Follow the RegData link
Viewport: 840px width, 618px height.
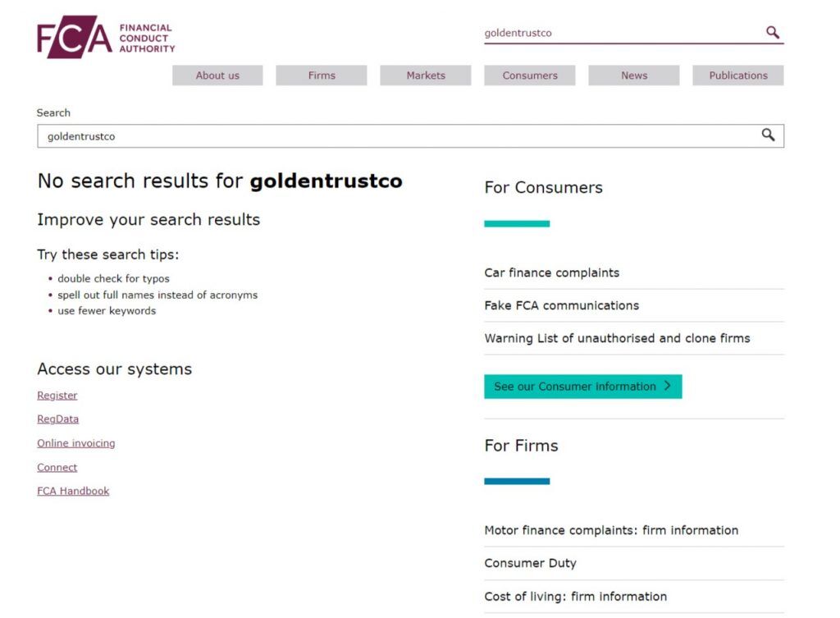pyautogui.click(x=57, y=419)
